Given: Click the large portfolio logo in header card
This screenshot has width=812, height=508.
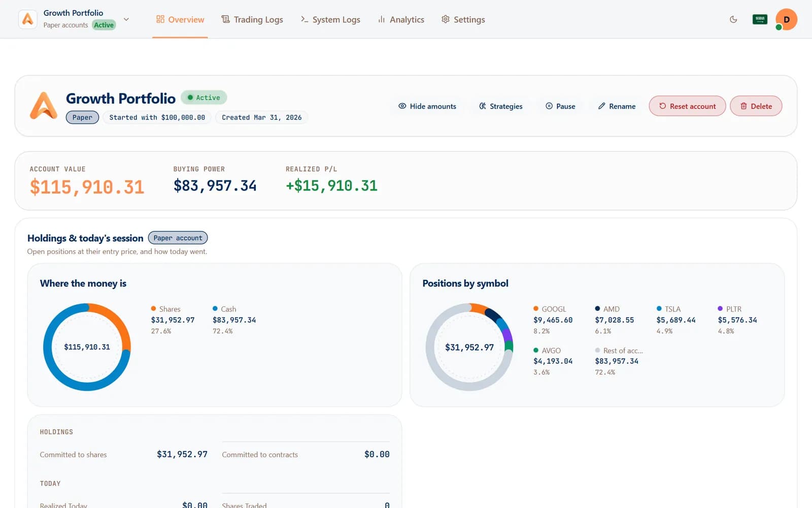Looking at the screenshot, I should 44,106.
